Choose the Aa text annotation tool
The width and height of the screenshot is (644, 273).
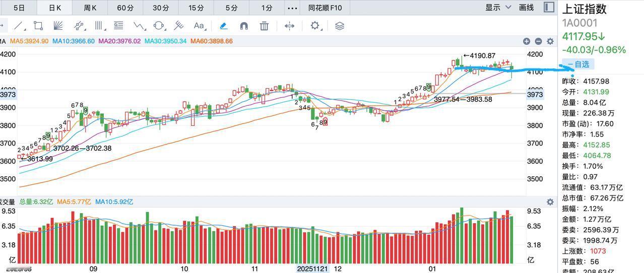pos(199,26)
